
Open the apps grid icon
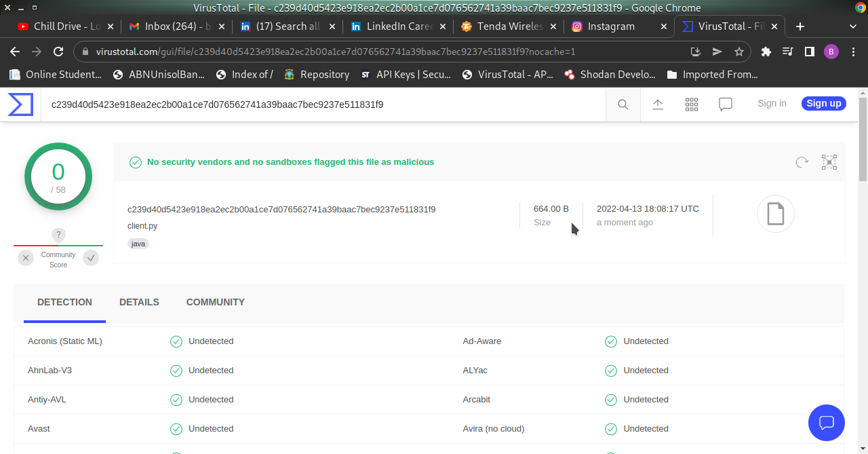[692, 105]
